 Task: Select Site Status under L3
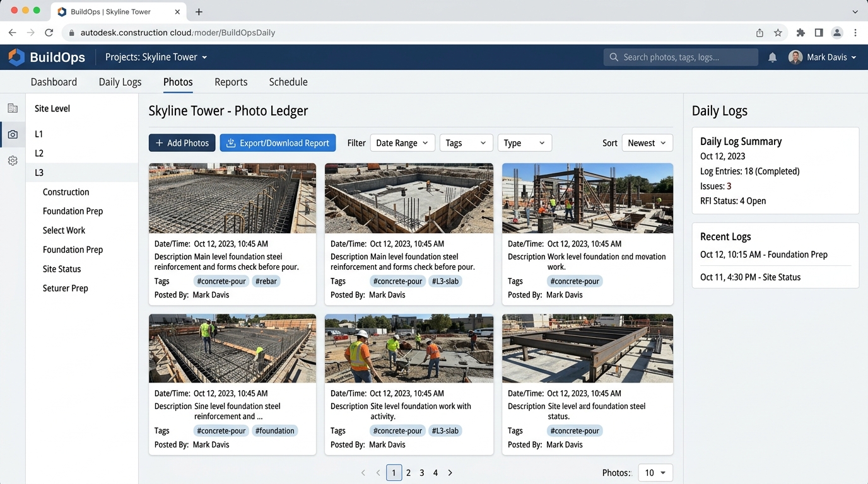click(x=62, y=269)
